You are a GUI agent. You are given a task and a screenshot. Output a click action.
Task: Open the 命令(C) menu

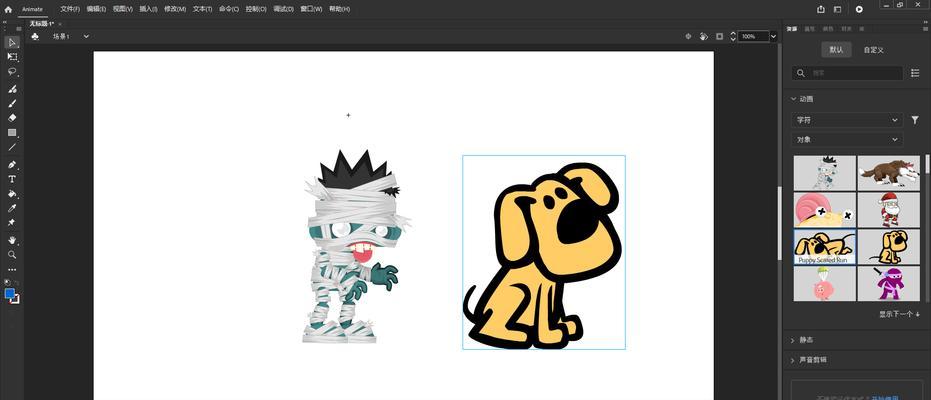[x=229, y=9]
